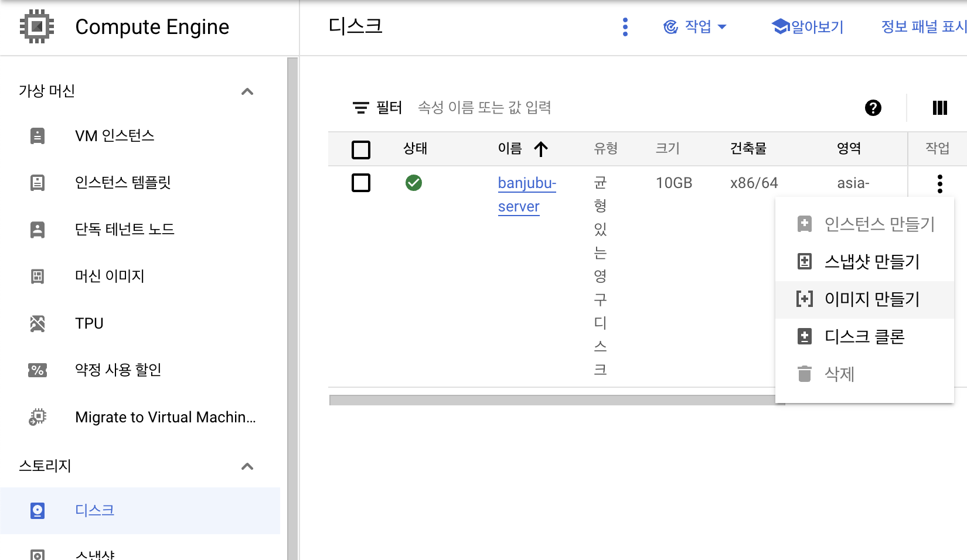Toggle the select-all checkbox in table header
The image size is (967, 560).
361,149
